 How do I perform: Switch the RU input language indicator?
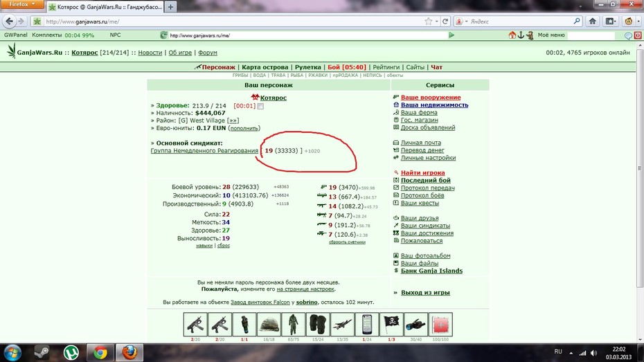click(557, 352)
